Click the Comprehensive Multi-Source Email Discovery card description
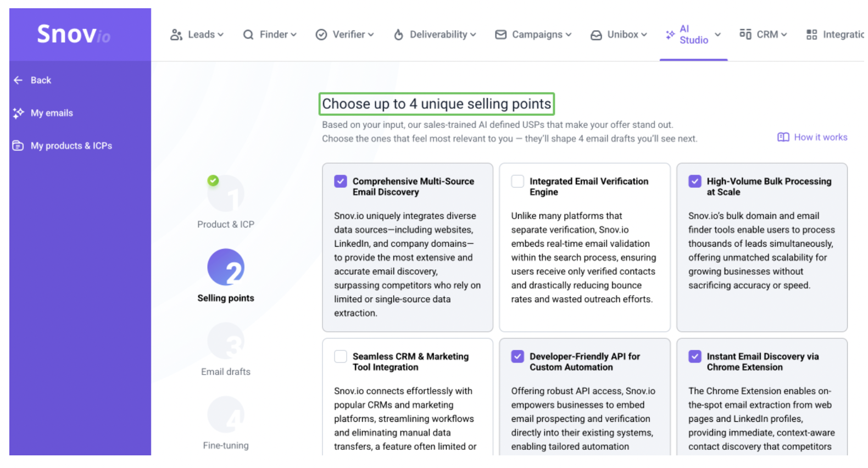Screen dimensions: 868x468 point(408,264)
